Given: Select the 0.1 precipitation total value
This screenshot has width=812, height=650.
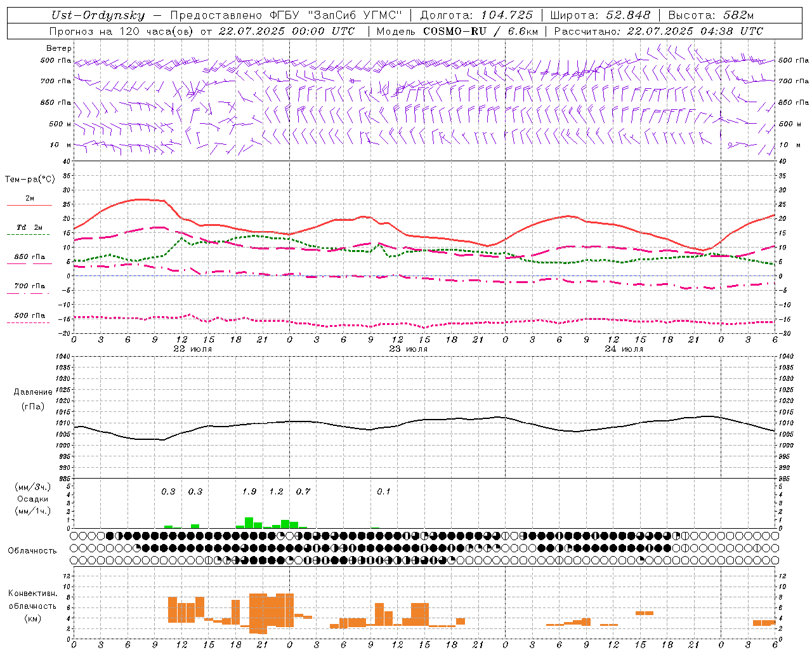Looking at the screenshot, I should click(384, 492).
